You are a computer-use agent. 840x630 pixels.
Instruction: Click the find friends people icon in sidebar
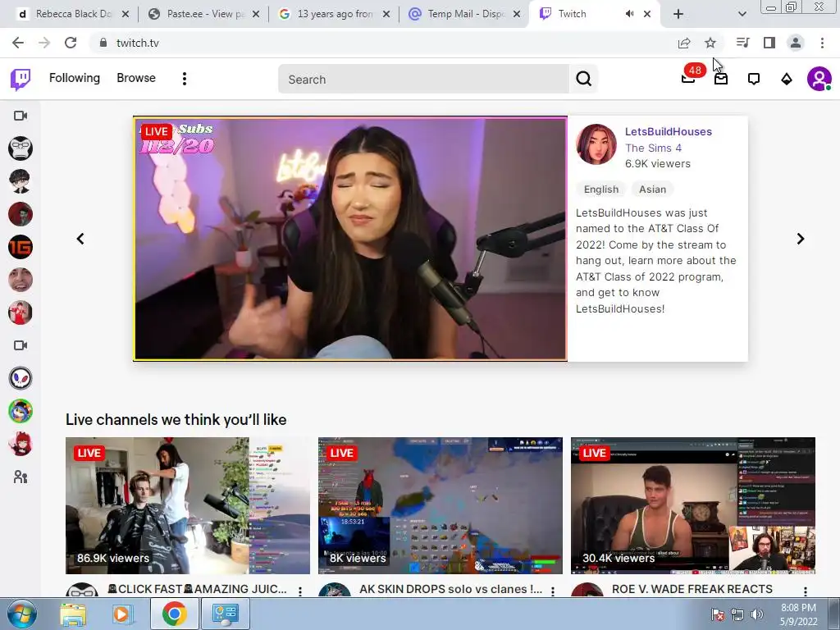21,477
